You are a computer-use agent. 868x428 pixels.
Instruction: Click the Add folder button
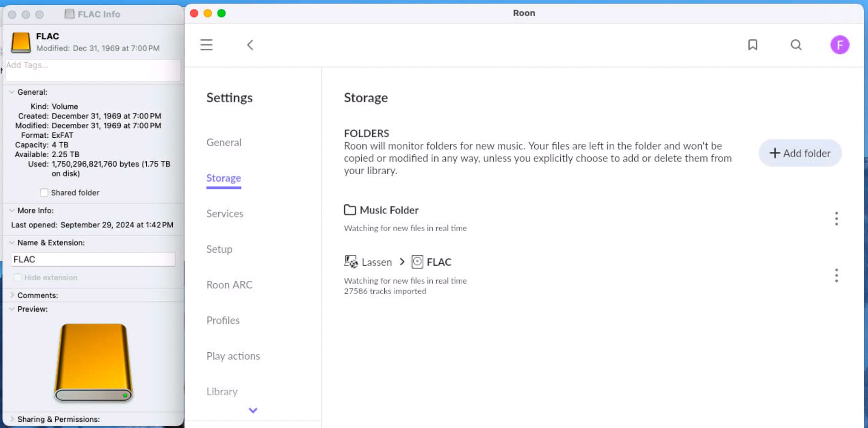click(x=800, y=153)
